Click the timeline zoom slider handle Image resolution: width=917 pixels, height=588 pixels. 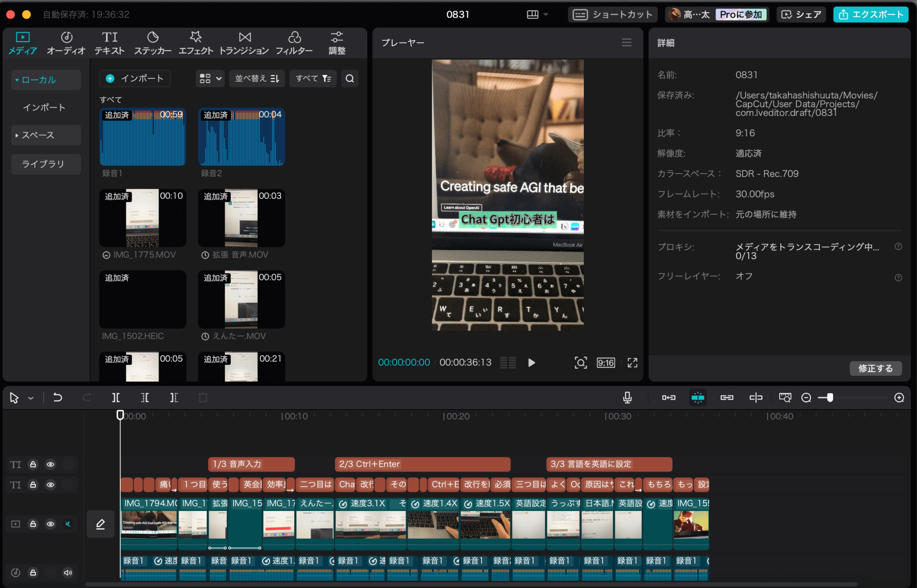pos(830,398)
